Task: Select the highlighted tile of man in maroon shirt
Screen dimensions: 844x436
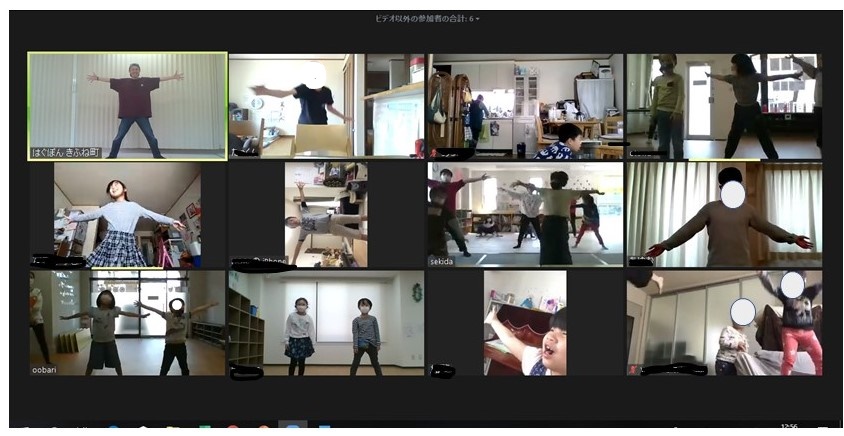Action: click(128, 106)
